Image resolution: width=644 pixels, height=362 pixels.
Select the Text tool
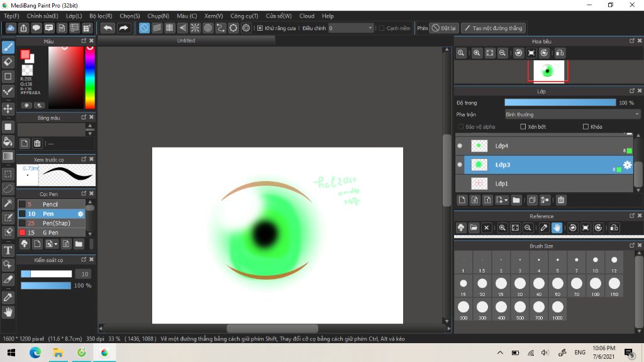(8, 250)
